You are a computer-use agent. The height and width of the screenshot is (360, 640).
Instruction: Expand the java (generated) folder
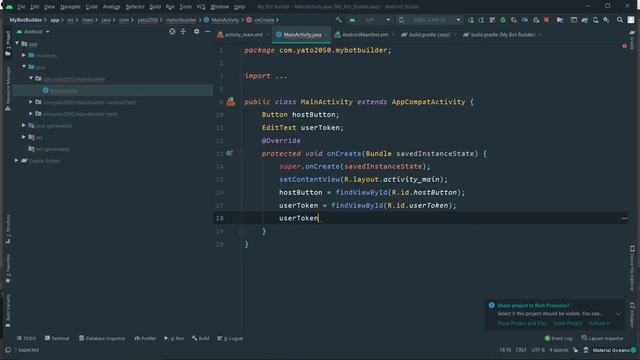pyautogui.click(x=24, y=126)
